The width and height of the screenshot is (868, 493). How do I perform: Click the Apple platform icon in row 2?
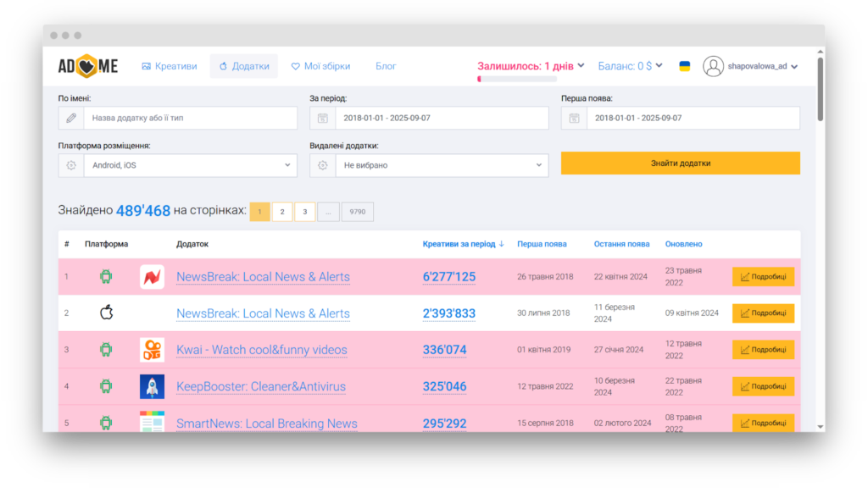(106, 313)
